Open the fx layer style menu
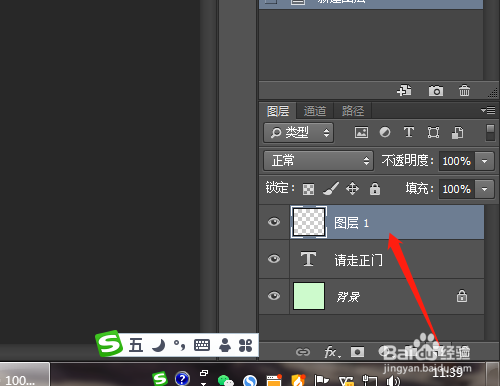 tap(332, 352)
